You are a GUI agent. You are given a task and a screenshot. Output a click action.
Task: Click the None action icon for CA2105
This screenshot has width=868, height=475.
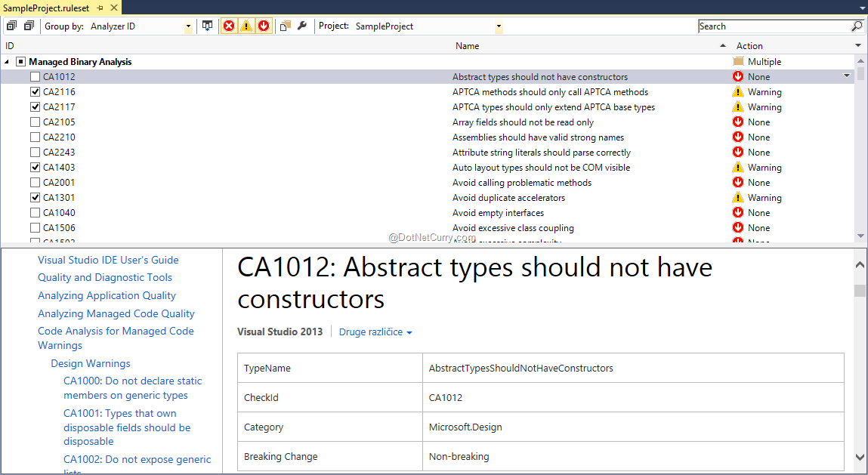[x=738, y=122]
